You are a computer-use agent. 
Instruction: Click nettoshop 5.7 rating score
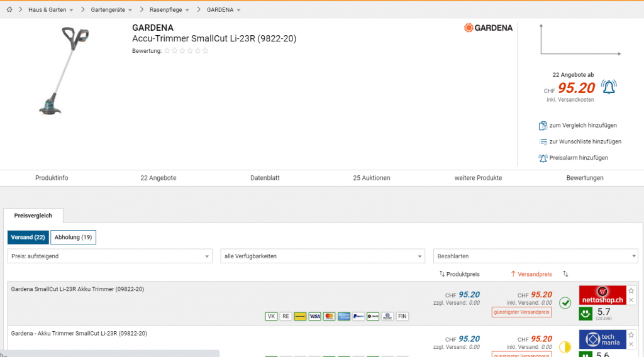(604, 312)
